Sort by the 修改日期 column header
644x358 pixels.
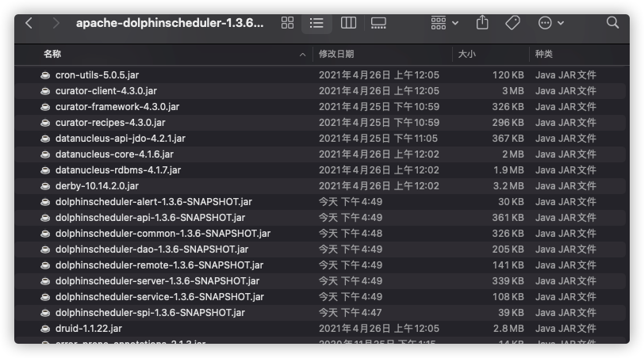pos(336,54)
